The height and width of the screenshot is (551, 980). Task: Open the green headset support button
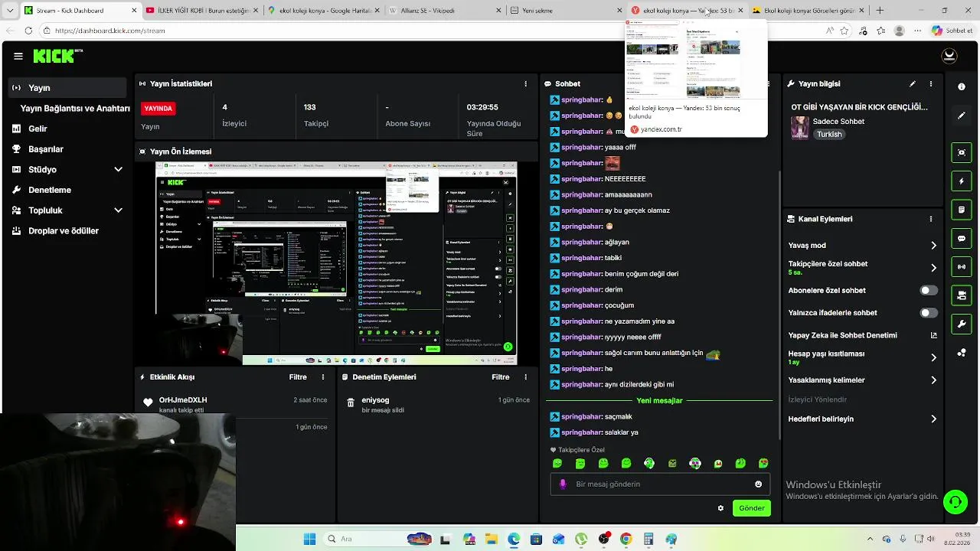955,502
